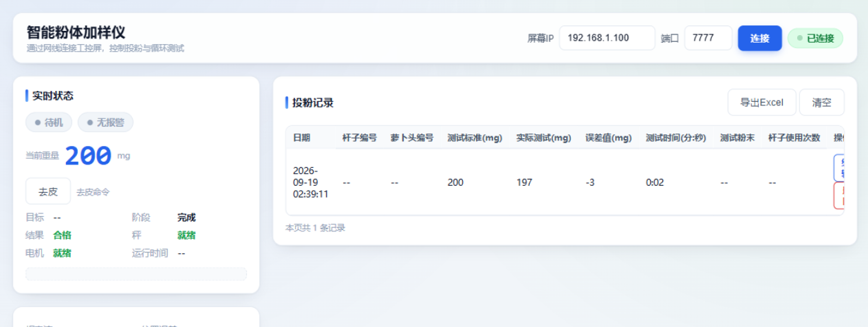Click the 200 cell in 测试标准 column
This screenshot has height=327, width=868.
point(455,182)
